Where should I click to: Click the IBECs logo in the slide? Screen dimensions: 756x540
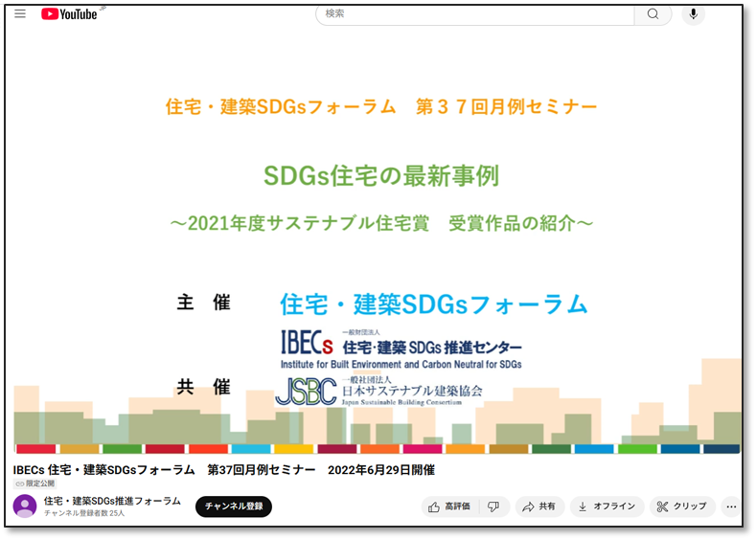click(x=306, y=342)
